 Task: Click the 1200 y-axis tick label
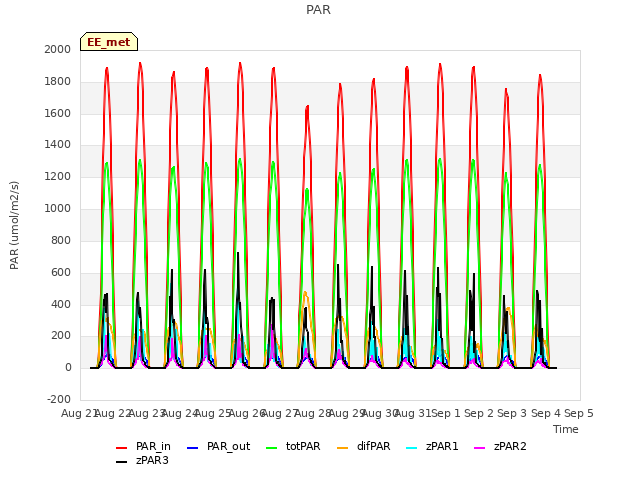pos(58,177)
